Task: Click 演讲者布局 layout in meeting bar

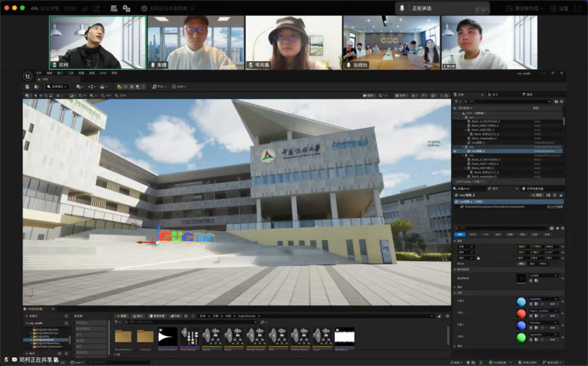Action: pyautogui.click(x=525, y=8)
